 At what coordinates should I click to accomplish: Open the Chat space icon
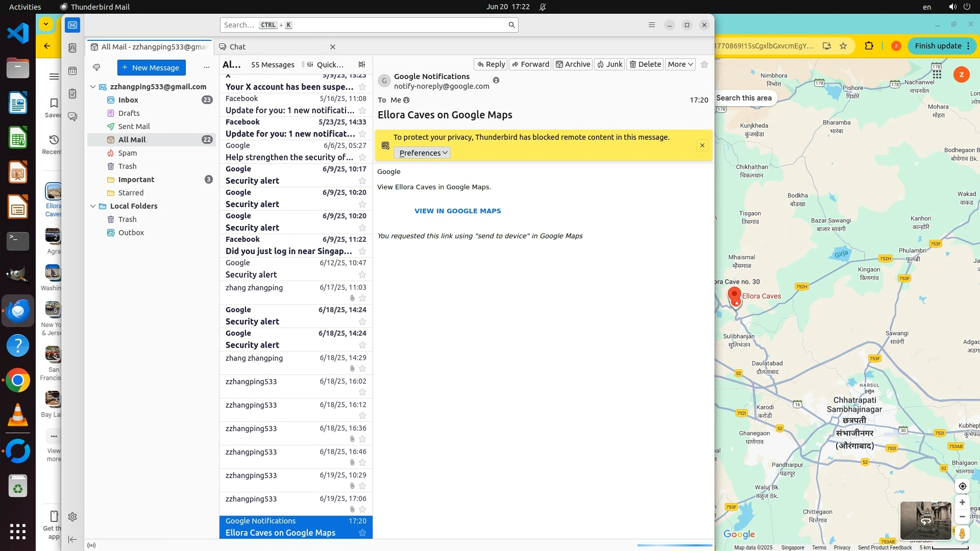pyautogui.click(x=72, y=117)
